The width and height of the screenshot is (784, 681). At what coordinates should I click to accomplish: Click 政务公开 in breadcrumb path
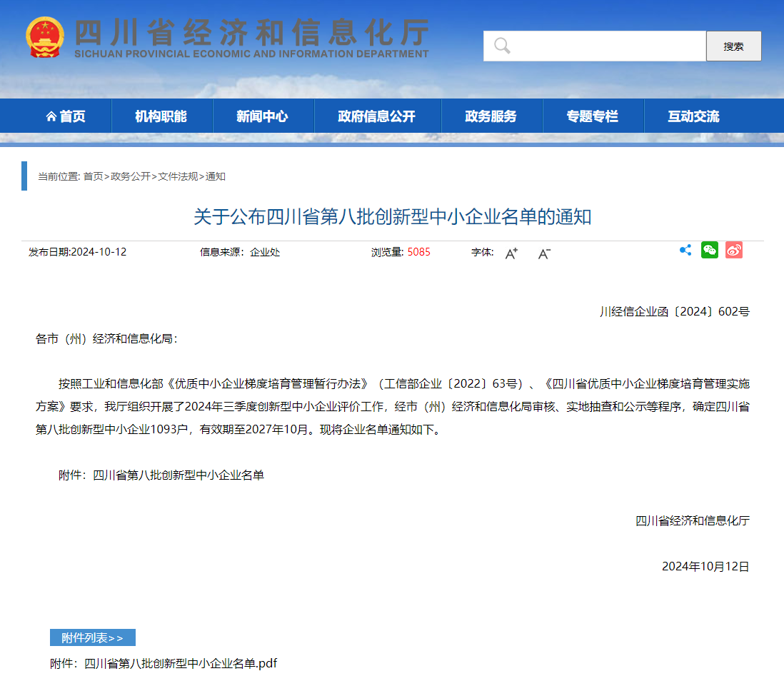click(131, 176)
